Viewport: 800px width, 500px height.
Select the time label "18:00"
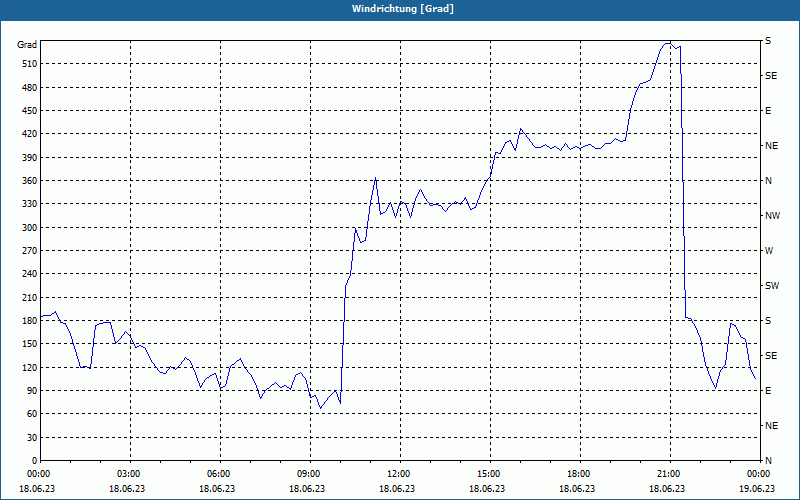tap(580, 474)
